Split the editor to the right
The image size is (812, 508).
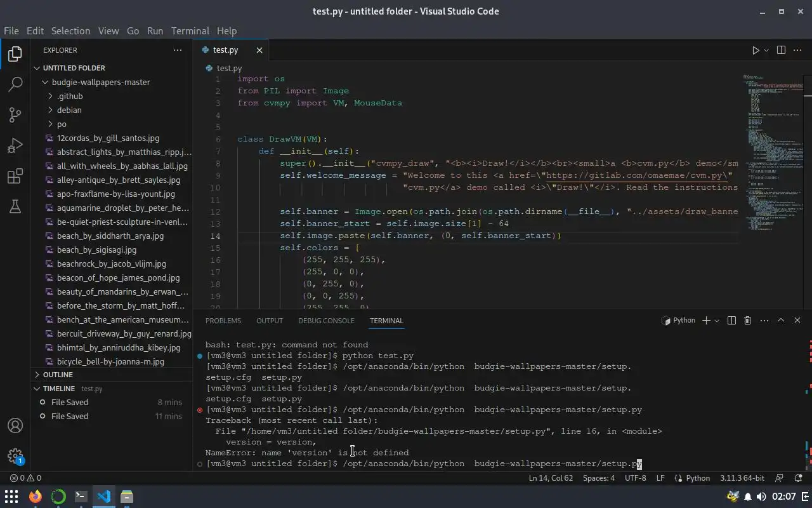(x=781, y=50)
